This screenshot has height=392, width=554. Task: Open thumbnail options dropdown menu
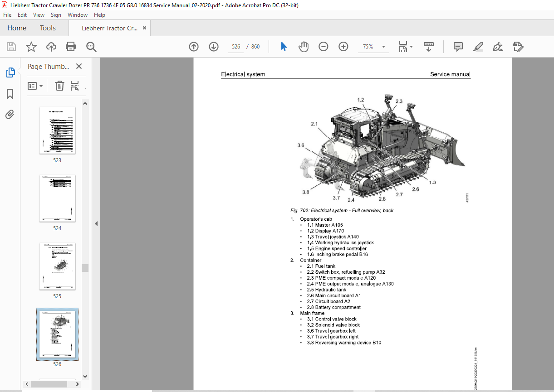coord(35,86)
